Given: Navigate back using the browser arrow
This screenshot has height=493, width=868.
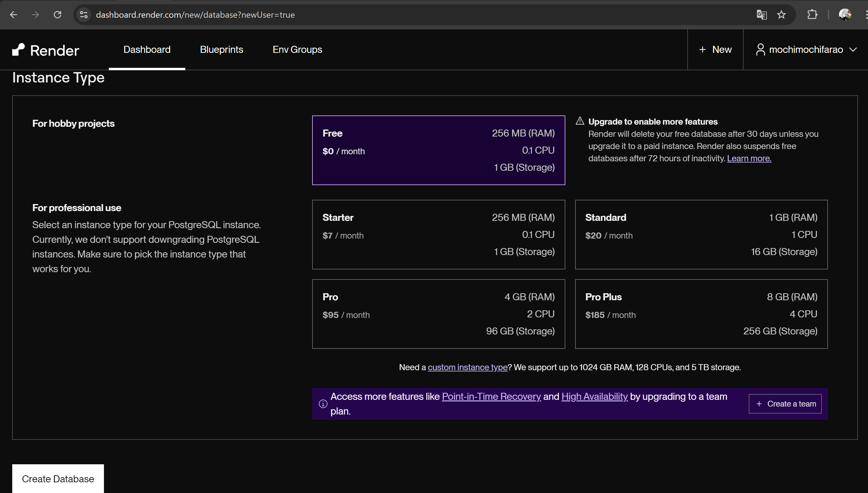Looking at the screenshot, I should click(x=13, y=15).
